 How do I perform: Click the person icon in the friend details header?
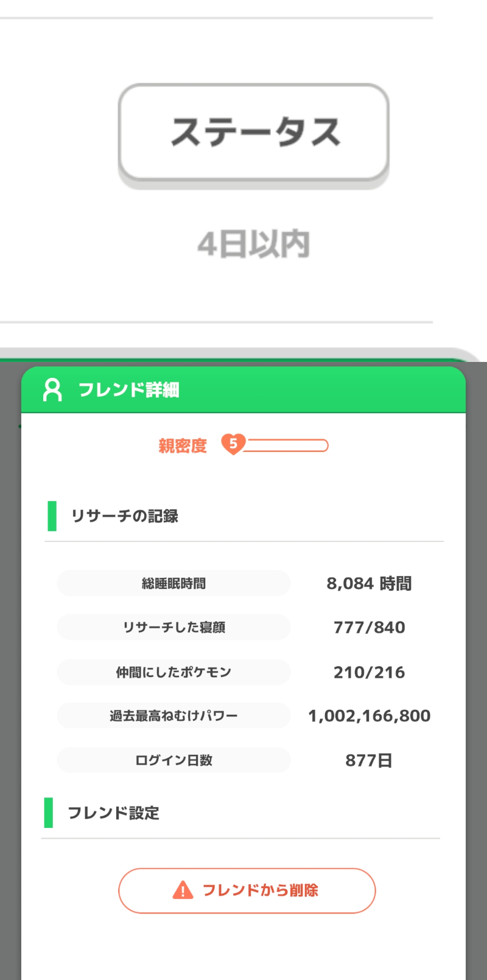click(x=52, y=390)
